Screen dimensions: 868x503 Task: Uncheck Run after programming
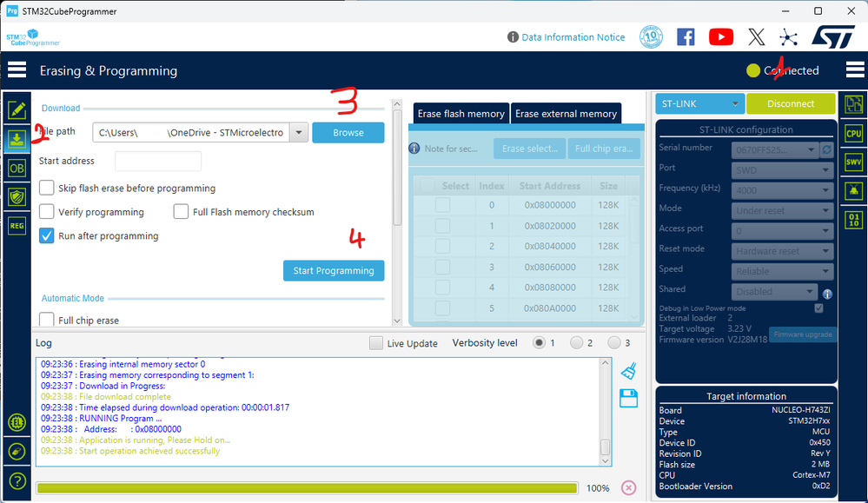(x=47, y=235)
